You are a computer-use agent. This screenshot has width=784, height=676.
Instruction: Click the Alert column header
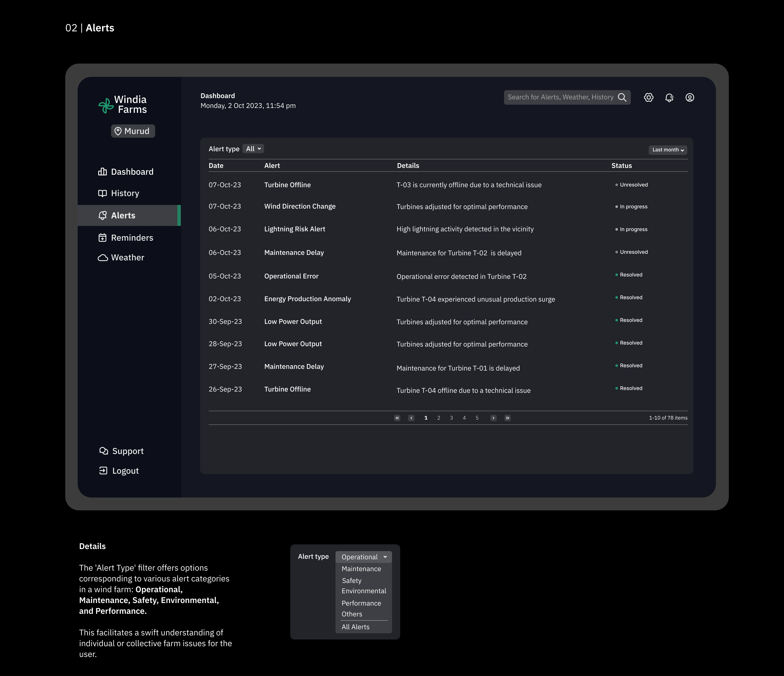tap(272, 165)
